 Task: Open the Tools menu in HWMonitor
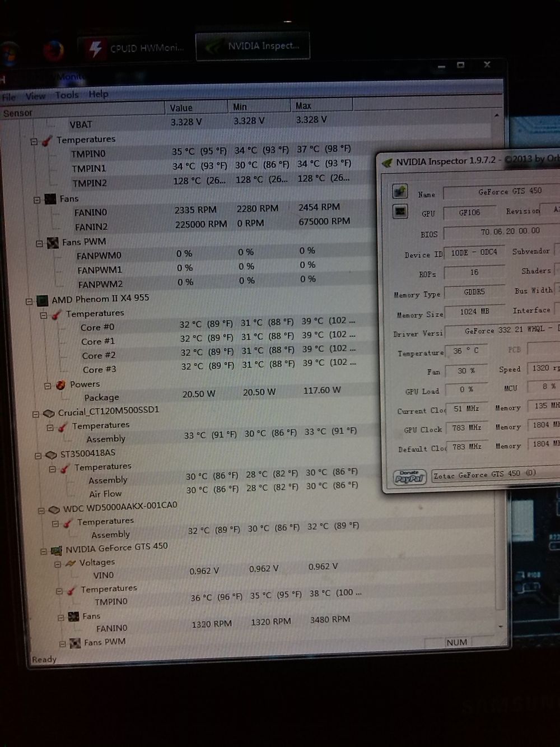(x=67, y=95)
